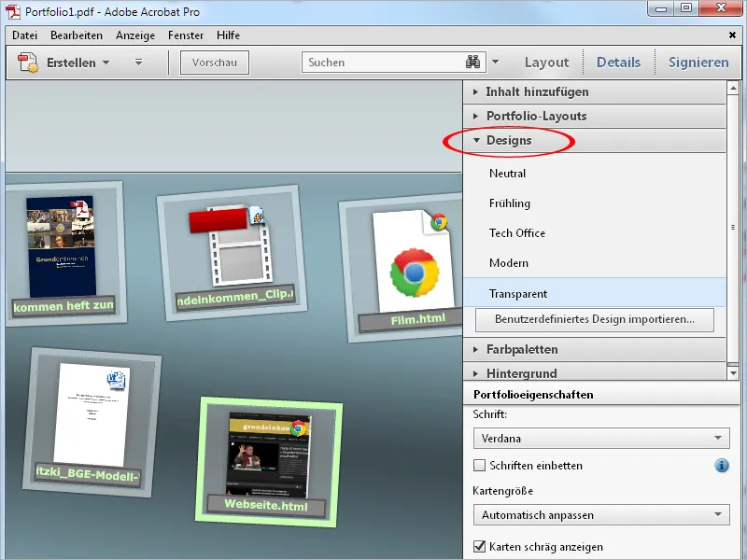
Task: Select the Tech Office design
Action: [594, 233]
